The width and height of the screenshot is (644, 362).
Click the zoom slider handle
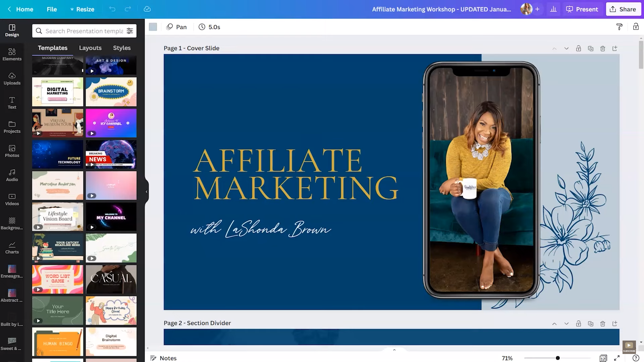pos(558,358)
